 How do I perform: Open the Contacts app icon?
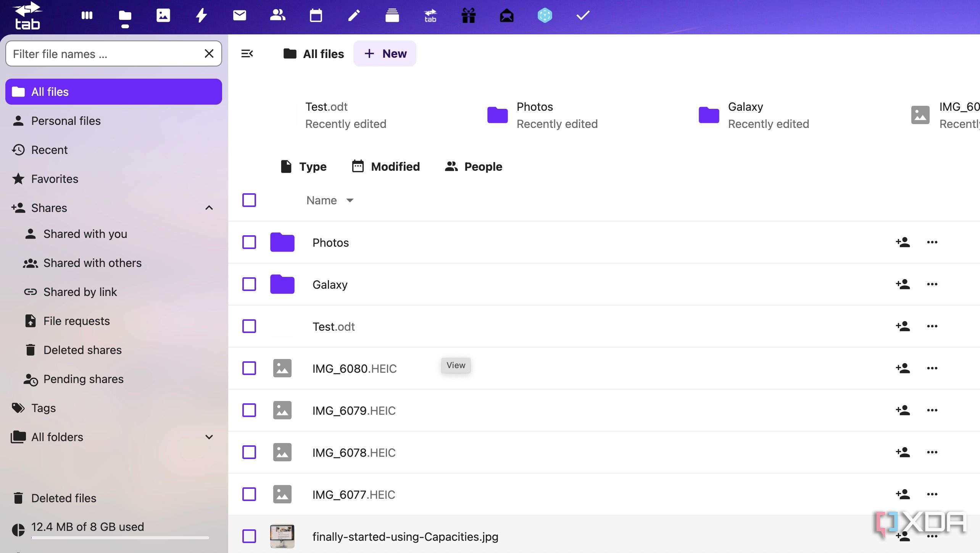click(x=278, y=15)
